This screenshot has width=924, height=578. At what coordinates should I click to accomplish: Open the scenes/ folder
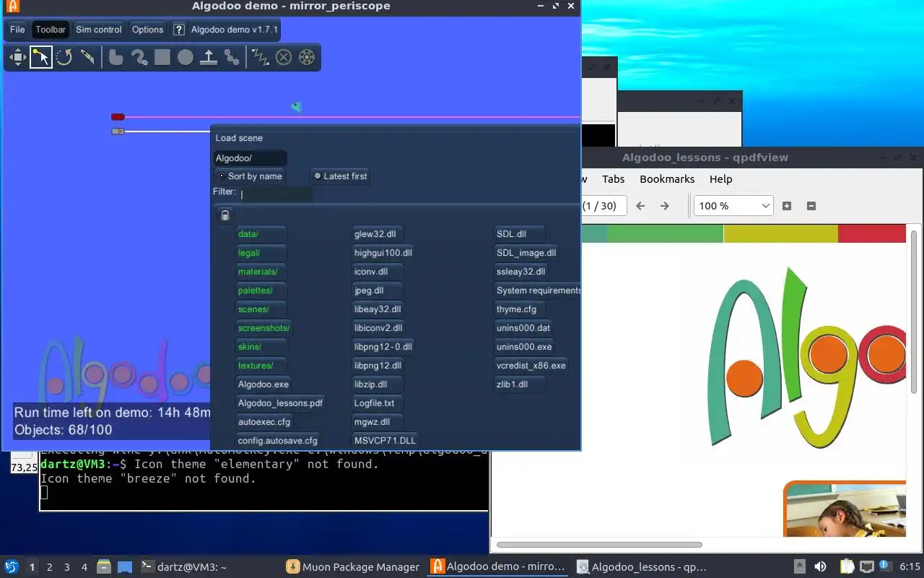pyautogui.click(x=261, y=309)
